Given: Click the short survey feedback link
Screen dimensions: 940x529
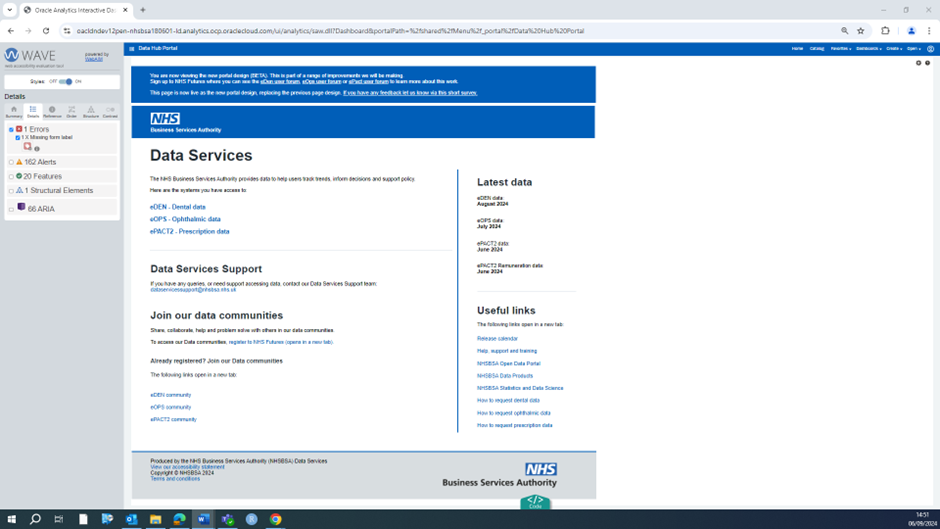Looking at the screenshot, I should point(410,93).
